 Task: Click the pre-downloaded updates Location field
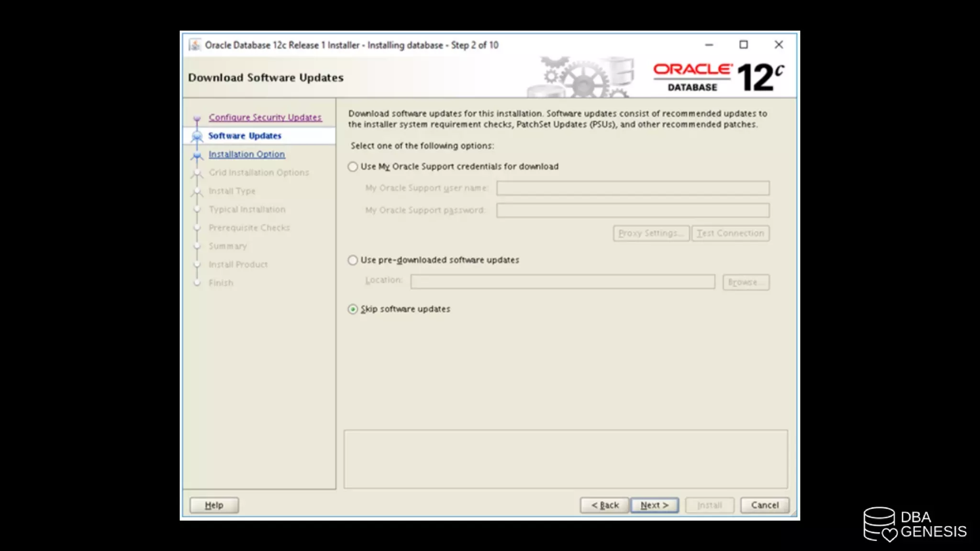(x=562, y=282)
